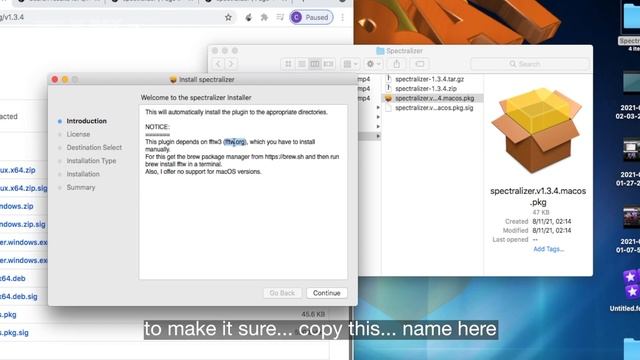
Task: Open the ux.x64.zip.sig download link
Action: click(24, 188)
